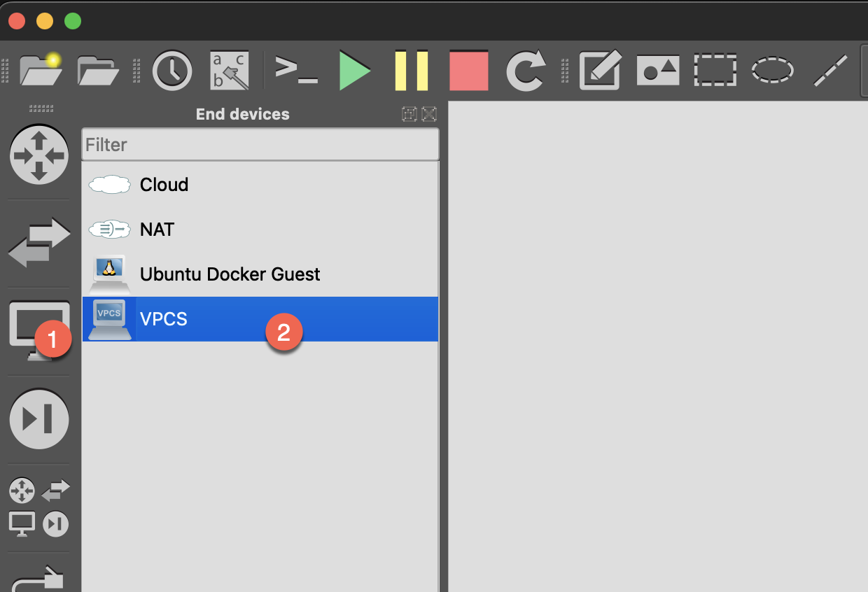Reload all nodes with circular arrow
The image size is (868, 592).
(x=526, y=70)
